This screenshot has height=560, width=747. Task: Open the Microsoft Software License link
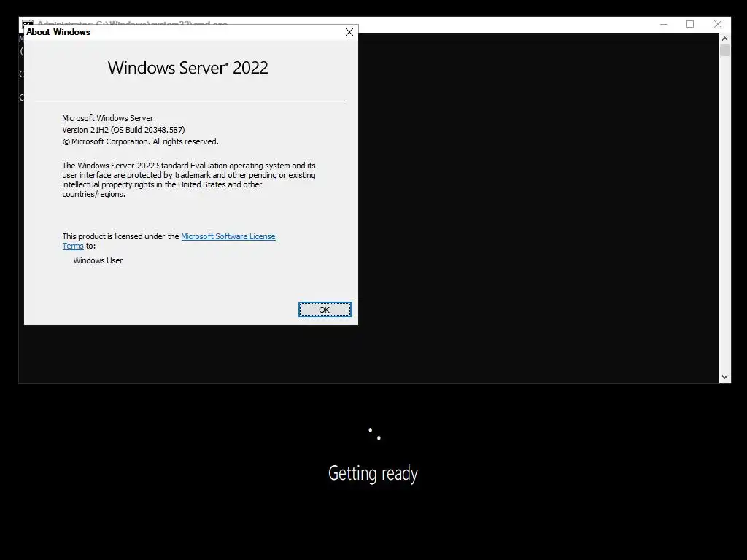click(x=228, y=236)
